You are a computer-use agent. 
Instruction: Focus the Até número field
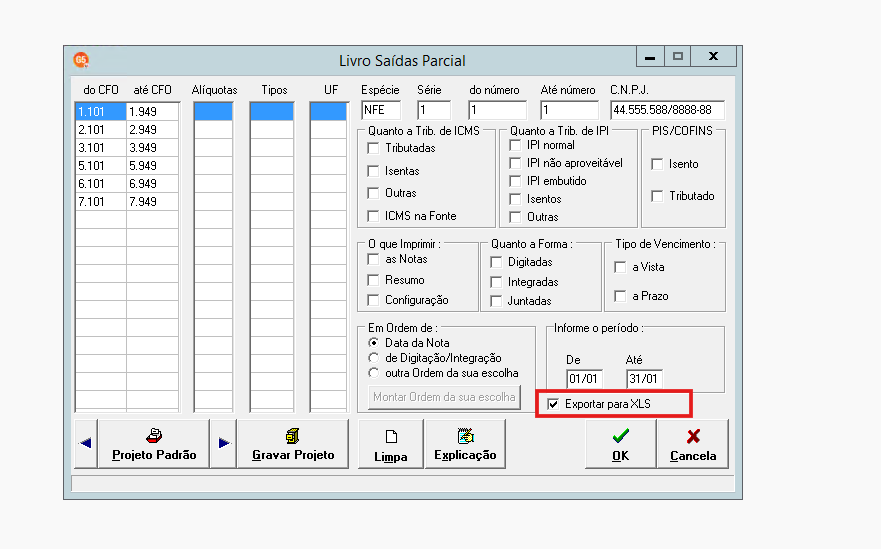(x=569, y=110)
